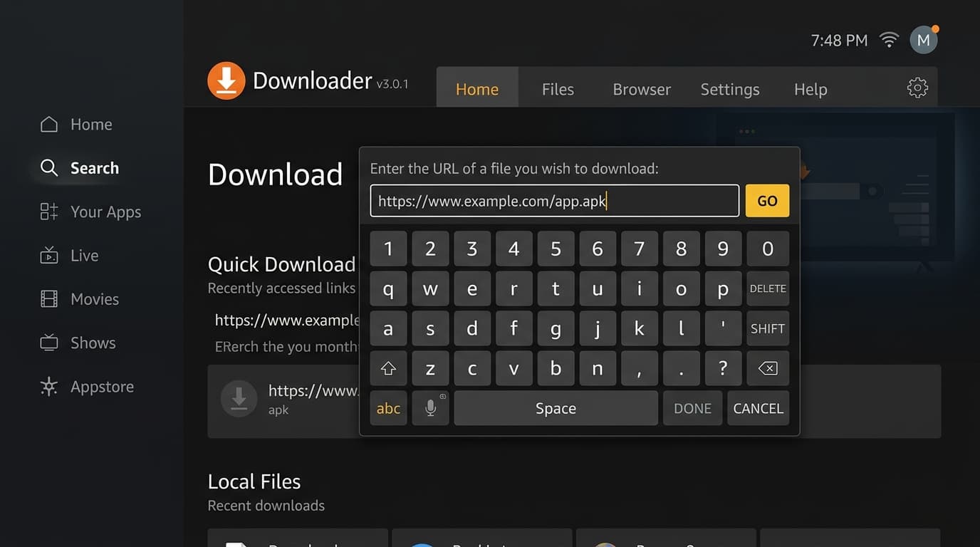
Task: Tap the letter v key
Action: pyautogui.click(x=514, y=368)
